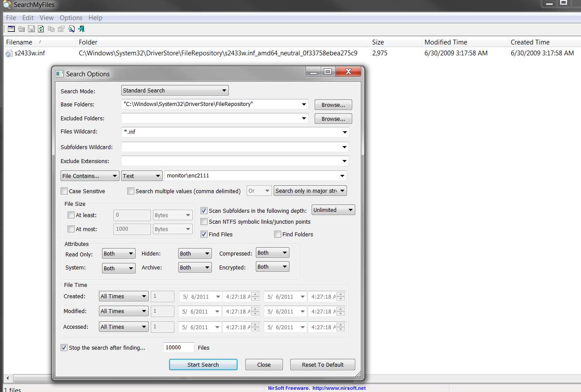Open the Created All Times dropdown
The height and width of the screenshot is (392, 581).
coord(124,297)
